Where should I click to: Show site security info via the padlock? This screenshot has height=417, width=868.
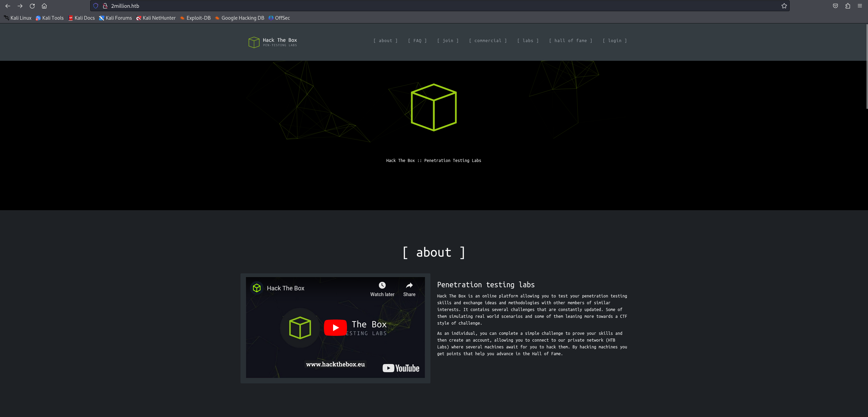pos(105,6)
